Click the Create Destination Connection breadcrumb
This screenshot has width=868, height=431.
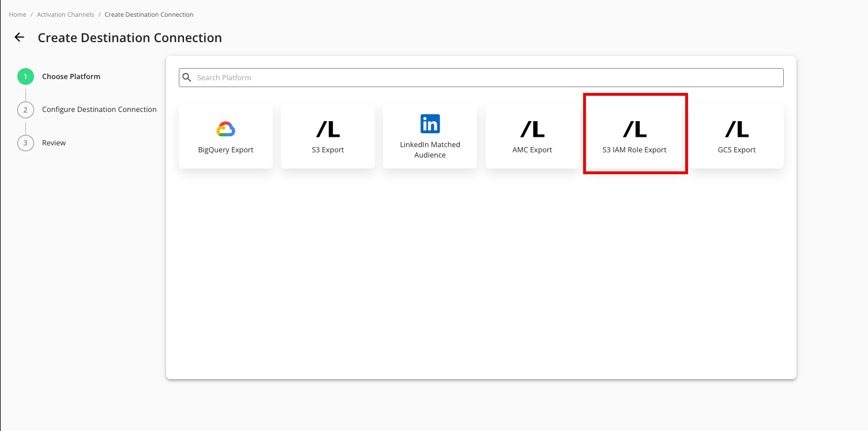coord(149,14)
